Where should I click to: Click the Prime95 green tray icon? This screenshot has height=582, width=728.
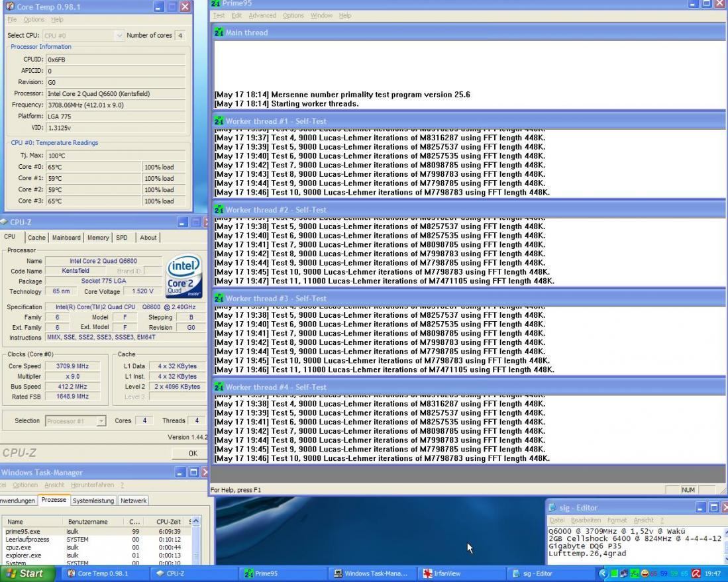point(634,573)
